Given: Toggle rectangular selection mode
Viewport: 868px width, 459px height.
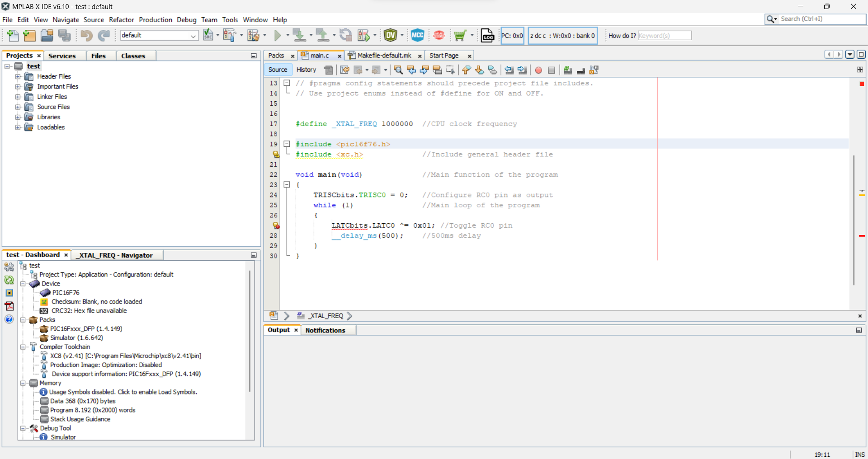Looking at the screenshot, I should tap(450, 70).
